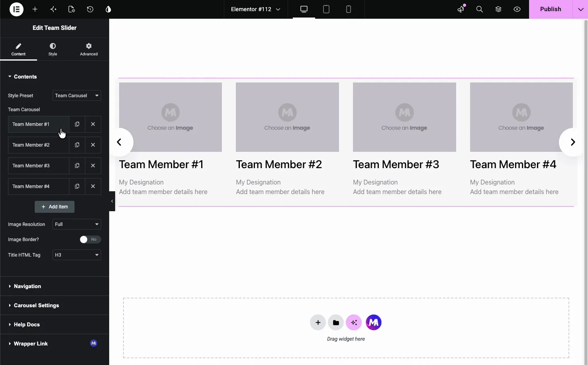Click the carousel next arrow
The width and height of the screenshot is (588, 365).
pos(572,142)
